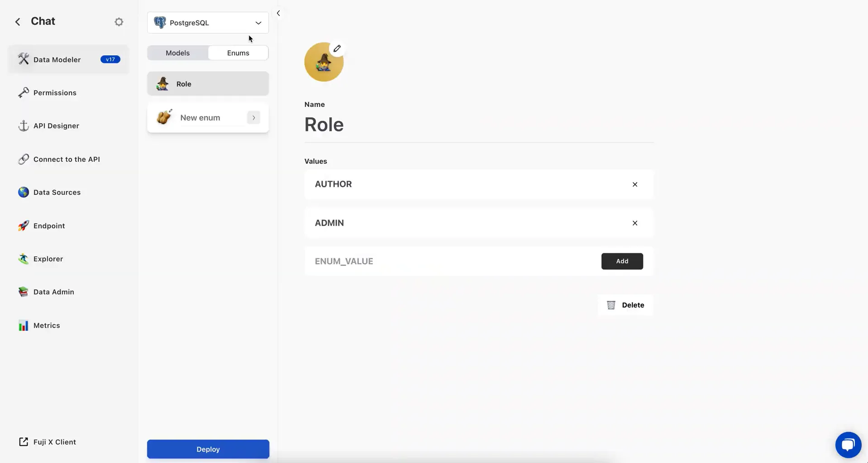868x463 pixels.
Task: Delete the Role enum
Action: [625, 305]
